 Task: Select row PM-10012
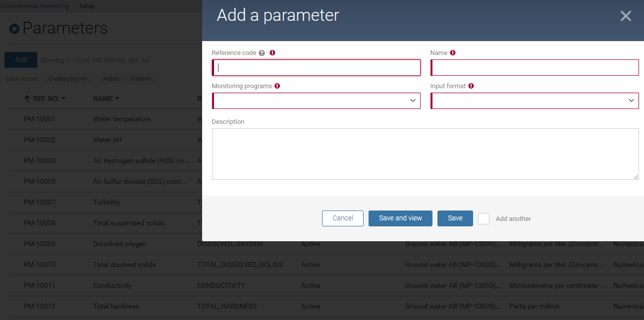click(x=40, y=307)
